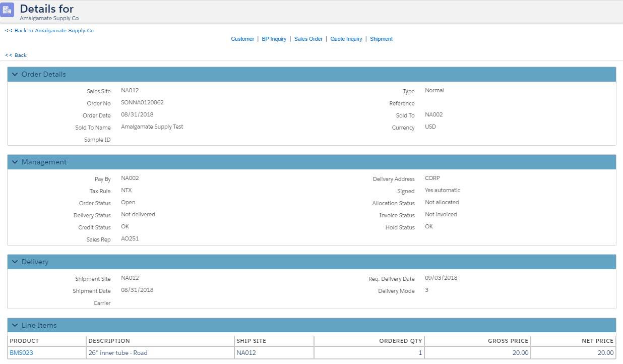Click the plain '<< Back' link

click(x=16, y=55)
